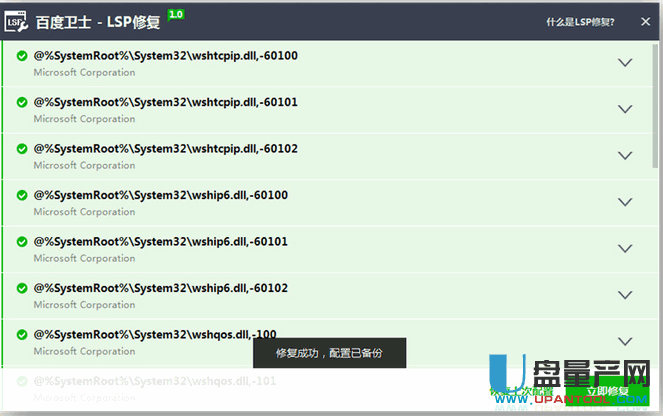This screenshot has width=663, height=416.
Task: Expand the wshtcpip.dll,-60101 entry chevron
Action: [x=626, y=109]
